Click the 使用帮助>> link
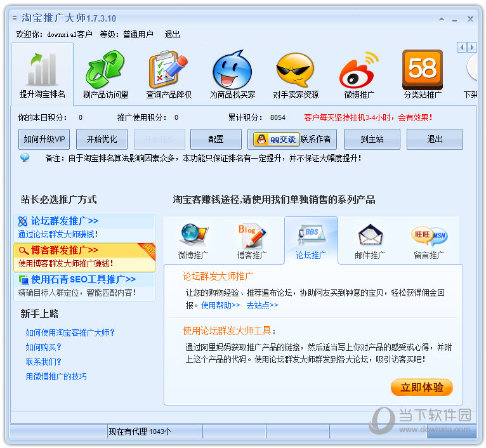Image resolution: width=486 pixels, height=448 pixels. [x=221, y=305]
